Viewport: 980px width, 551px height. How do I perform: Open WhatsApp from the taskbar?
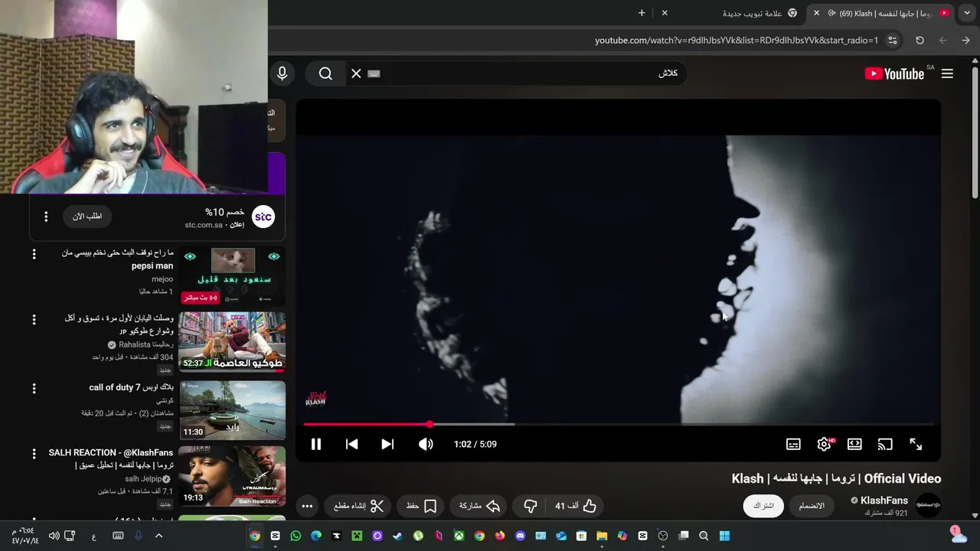click(x=296, y=536)
